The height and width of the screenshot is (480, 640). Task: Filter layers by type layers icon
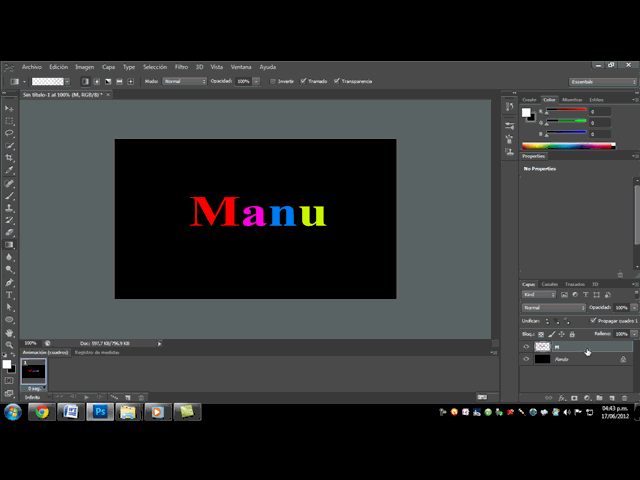(586, 295)
